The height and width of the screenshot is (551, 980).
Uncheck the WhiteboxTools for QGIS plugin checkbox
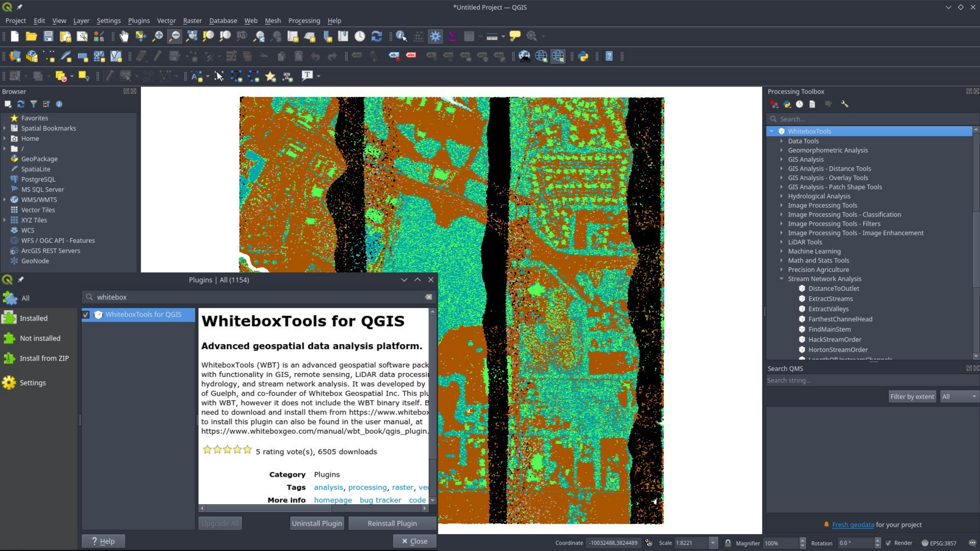[x=86, y=314]
